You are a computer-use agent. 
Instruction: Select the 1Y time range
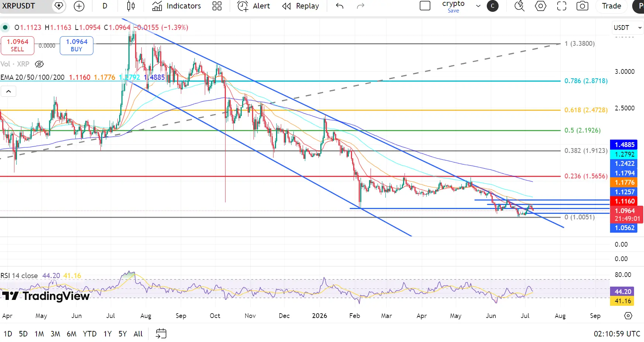click(107, 334)
